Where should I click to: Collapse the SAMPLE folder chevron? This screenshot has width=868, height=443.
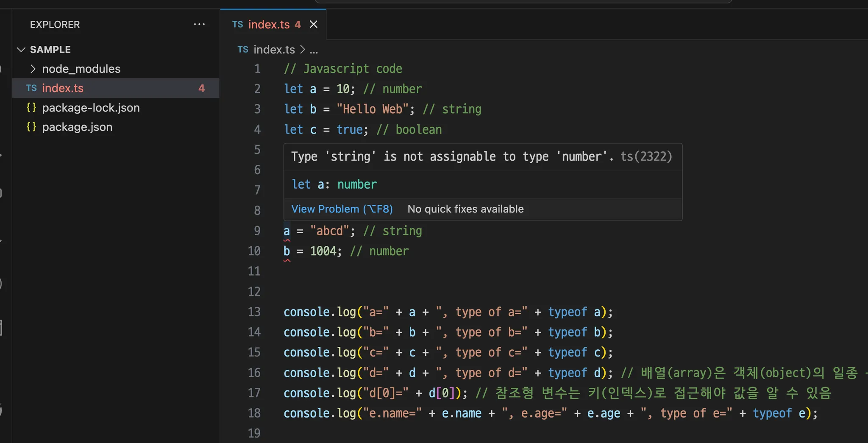(x=21, y=50)
